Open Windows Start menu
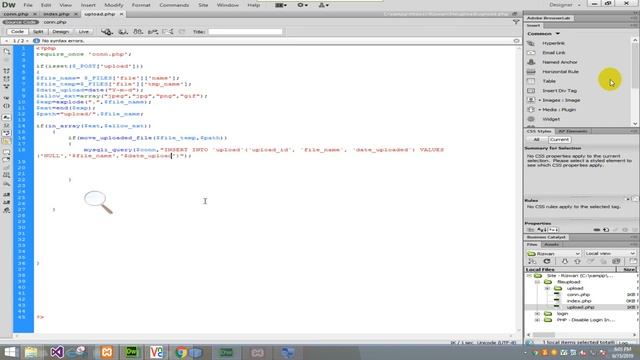The width and height of the screenshot is (640, 360). [x=10, y=352]
